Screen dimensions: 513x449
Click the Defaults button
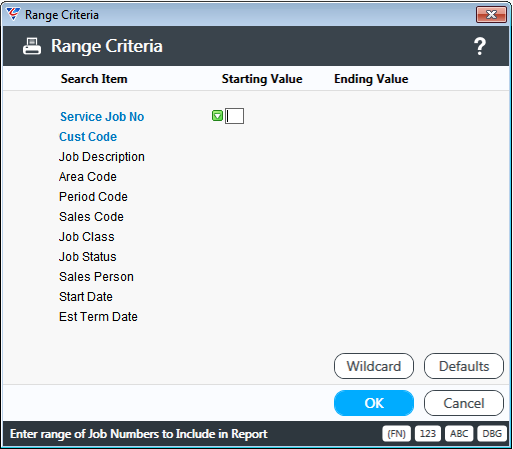click(464, 366)
